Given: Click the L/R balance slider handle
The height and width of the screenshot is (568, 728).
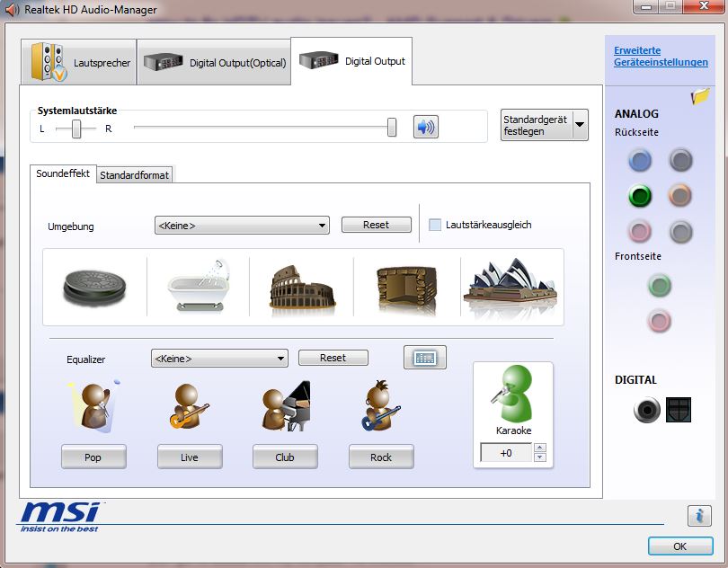Looking at the screenshot, I should 76,129.
